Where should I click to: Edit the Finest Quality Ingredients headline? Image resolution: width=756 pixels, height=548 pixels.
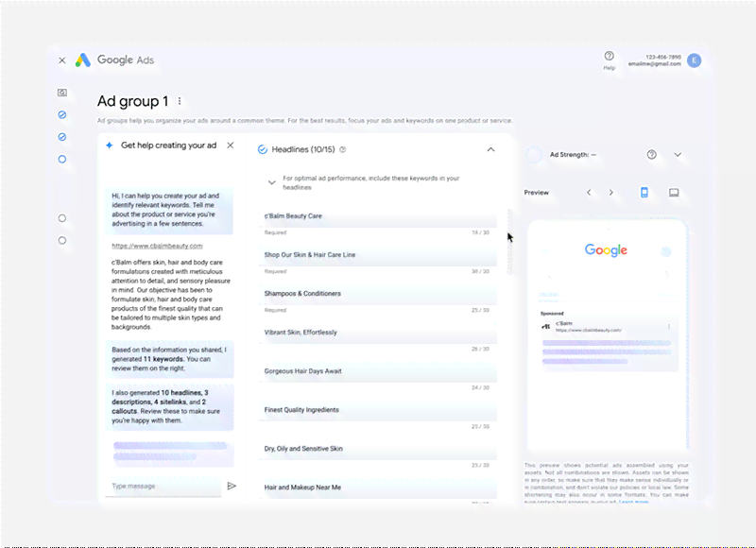click(x=378, y=410)
